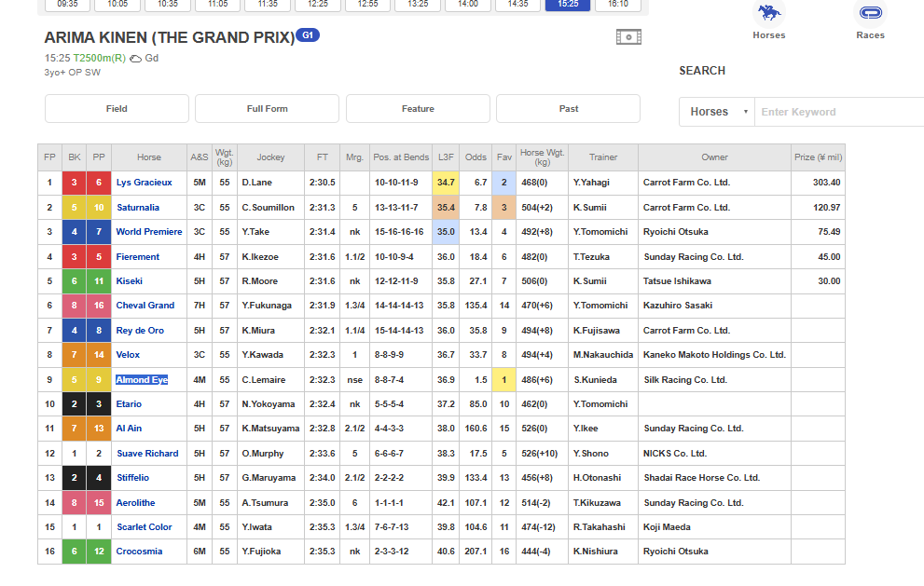The height and width of the screenshot is (586, 924).
Task: Click the Odds column header
Action: coord(475,157)
